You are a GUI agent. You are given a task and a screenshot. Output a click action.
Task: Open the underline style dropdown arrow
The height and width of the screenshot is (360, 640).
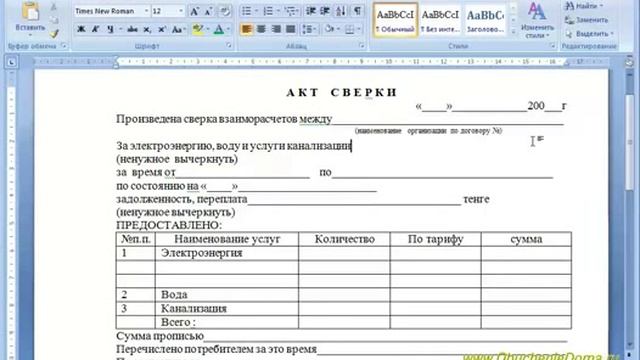click(121, 29)
